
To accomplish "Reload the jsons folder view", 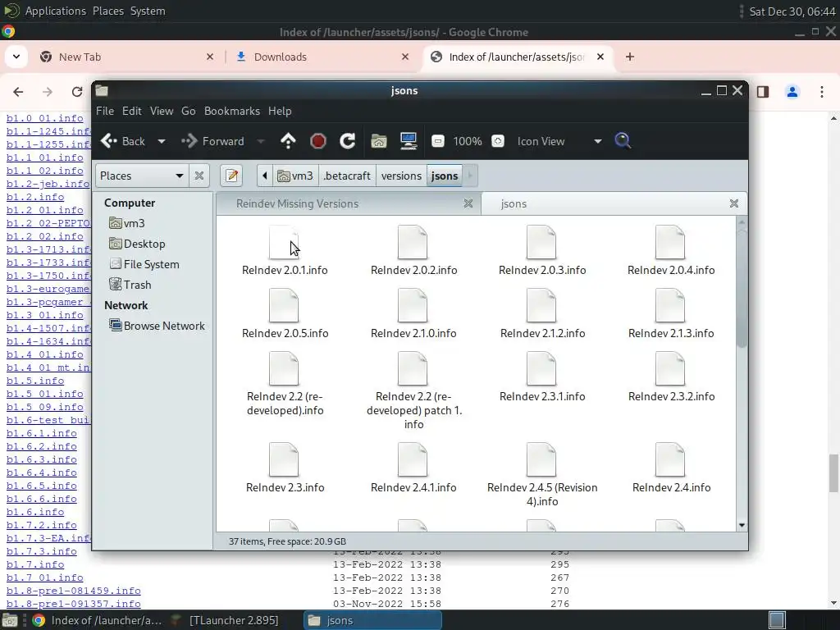I will (348, 141).
